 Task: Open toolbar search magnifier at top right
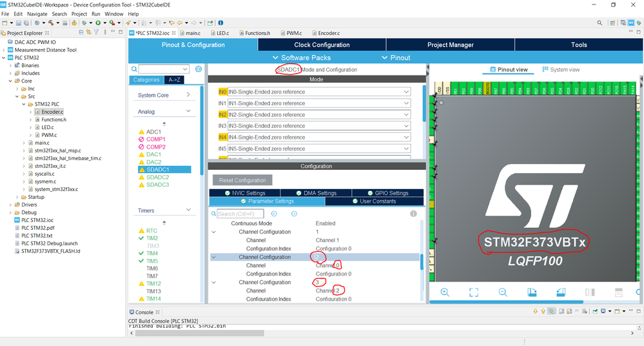tap(600, 23)
